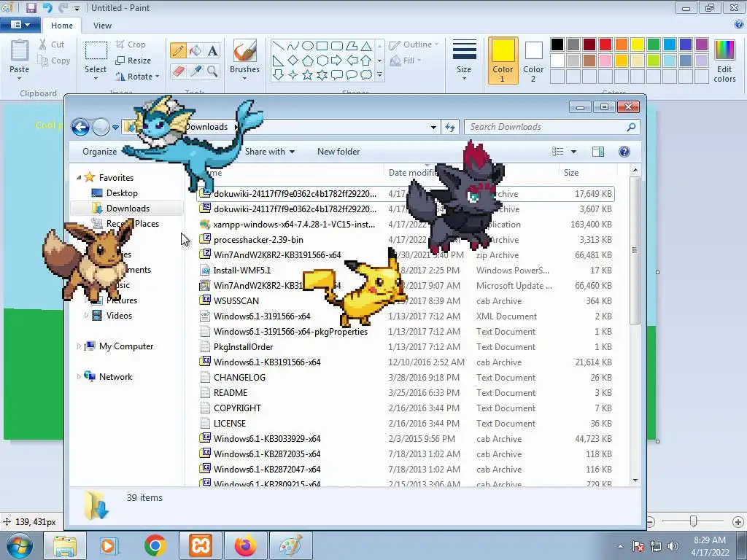This screenshot has height=560, width=747.
Task: Click the Brushes tool icon
Action: 244,50
